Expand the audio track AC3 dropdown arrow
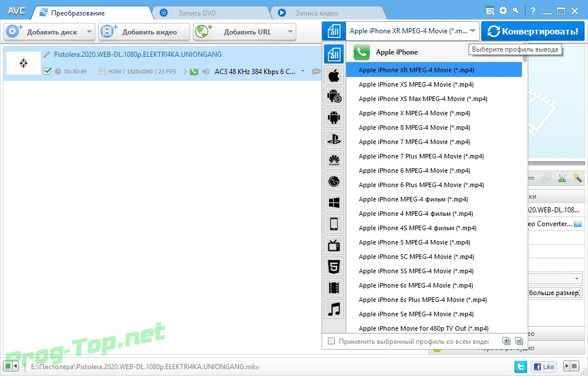 (x=303, y=71)
